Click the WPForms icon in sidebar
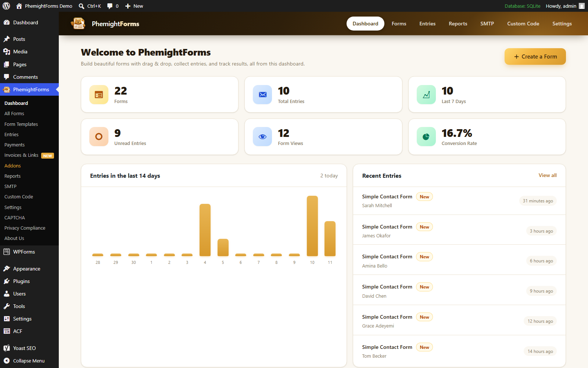 tap(7, 252)
